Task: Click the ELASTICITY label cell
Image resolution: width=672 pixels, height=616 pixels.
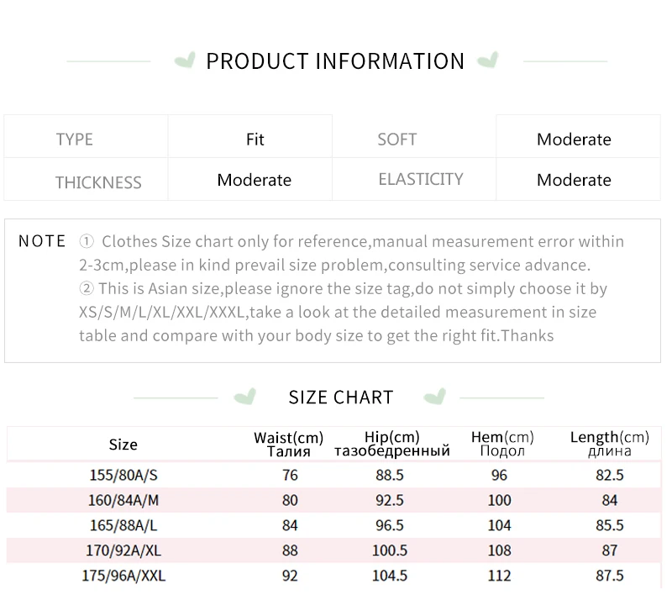Action: pos(414,179)
